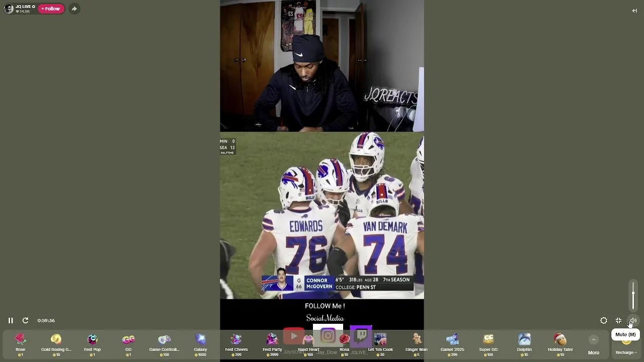Screen dimensions: 644x362
Task: Follow the JQ LIVE streamer
Action: point(51,9)
